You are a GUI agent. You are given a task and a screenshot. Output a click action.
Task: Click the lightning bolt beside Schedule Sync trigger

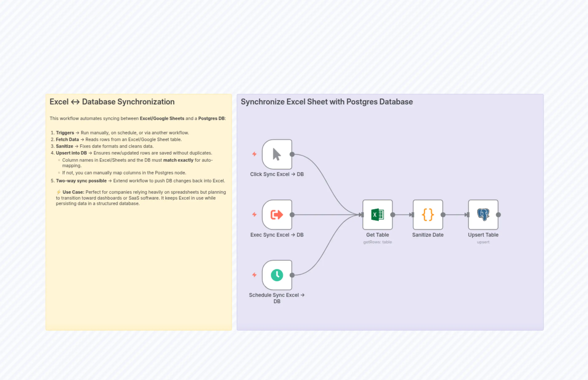(254, 275)
